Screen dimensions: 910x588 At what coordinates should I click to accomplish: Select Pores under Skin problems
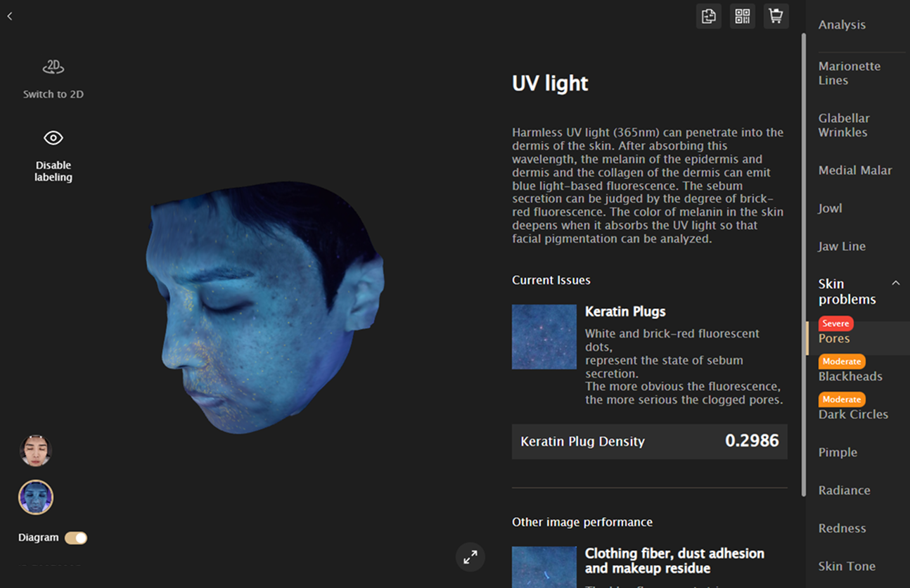(834, 338)
